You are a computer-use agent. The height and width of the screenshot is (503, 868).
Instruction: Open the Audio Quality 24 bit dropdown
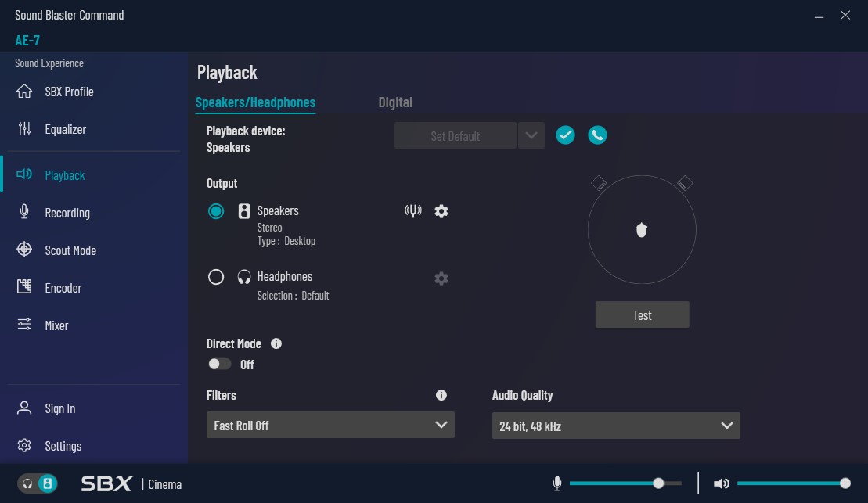(616, 426)
